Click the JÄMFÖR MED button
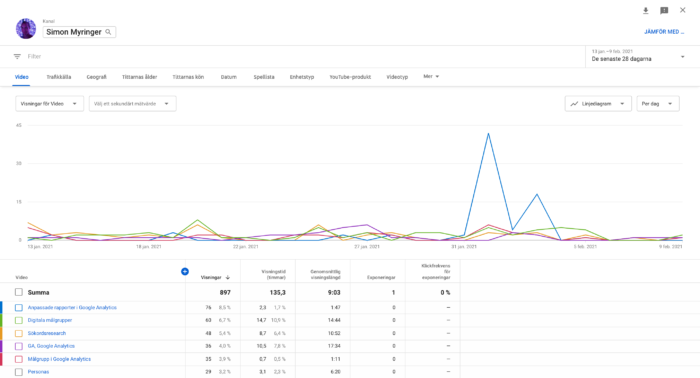Viewport: 700px width, 378px height. (x=664, y=32)
